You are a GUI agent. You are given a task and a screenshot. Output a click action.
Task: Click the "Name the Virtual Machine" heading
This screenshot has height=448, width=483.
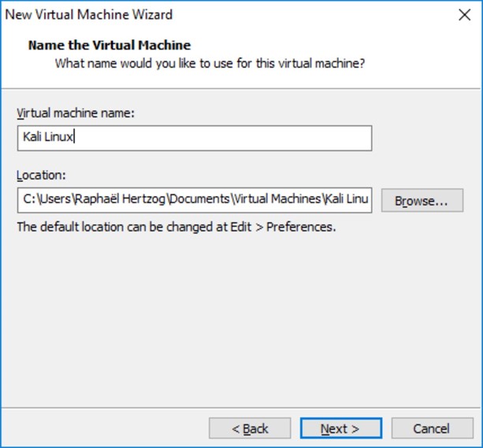coord(109,45)
